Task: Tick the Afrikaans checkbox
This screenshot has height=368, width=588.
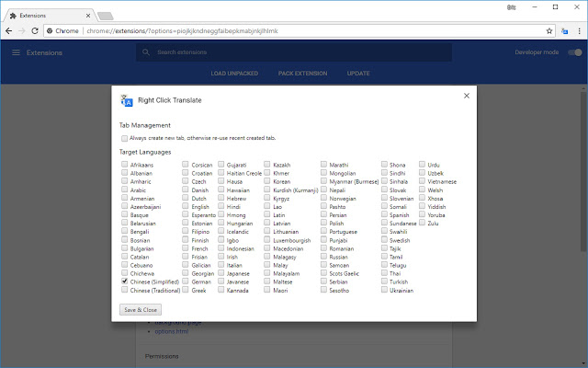Action: (125, 164)
